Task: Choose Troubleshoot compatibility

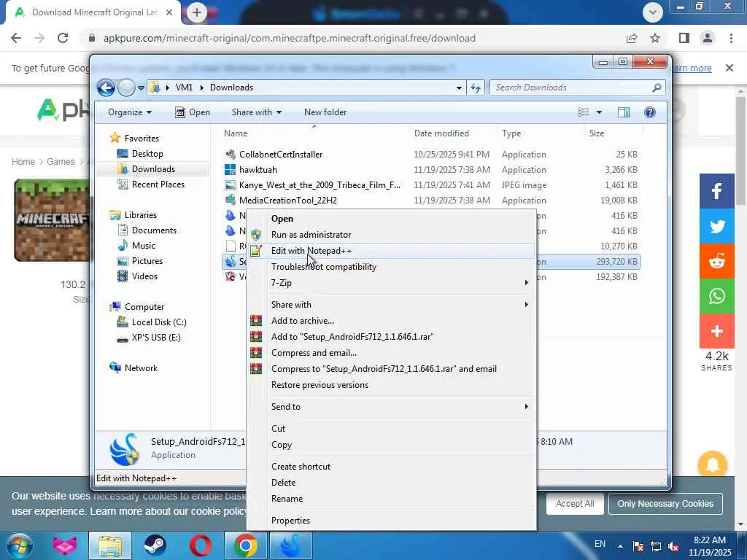Action: [391, 267]
